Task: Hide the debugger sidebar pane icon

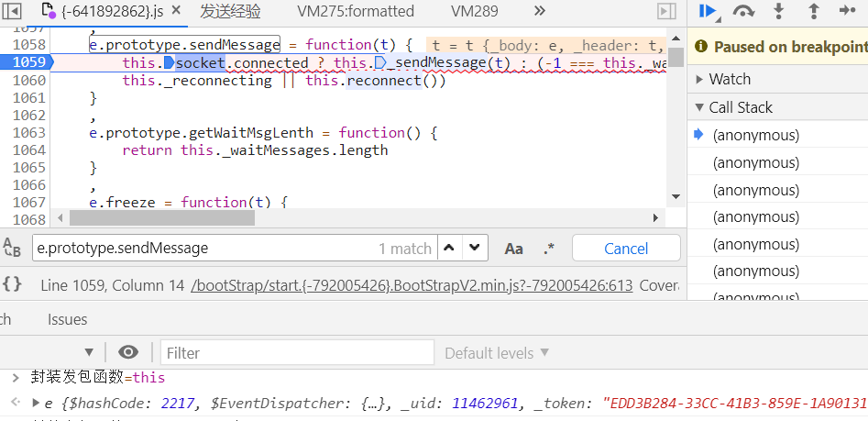Action: [666, 11]
